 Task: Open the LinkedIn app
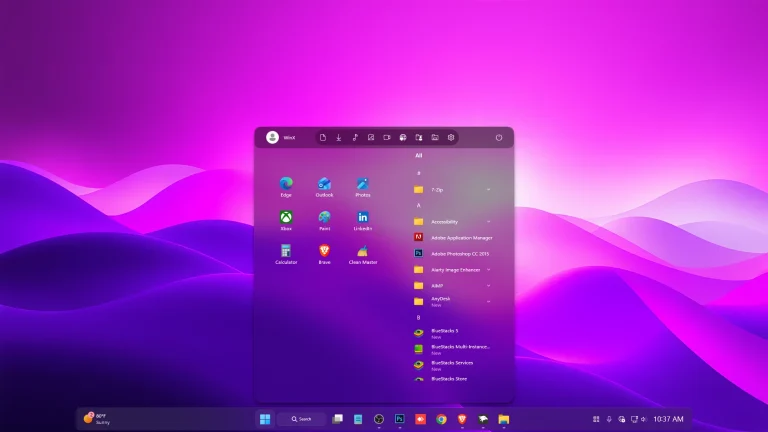point(362,220)
